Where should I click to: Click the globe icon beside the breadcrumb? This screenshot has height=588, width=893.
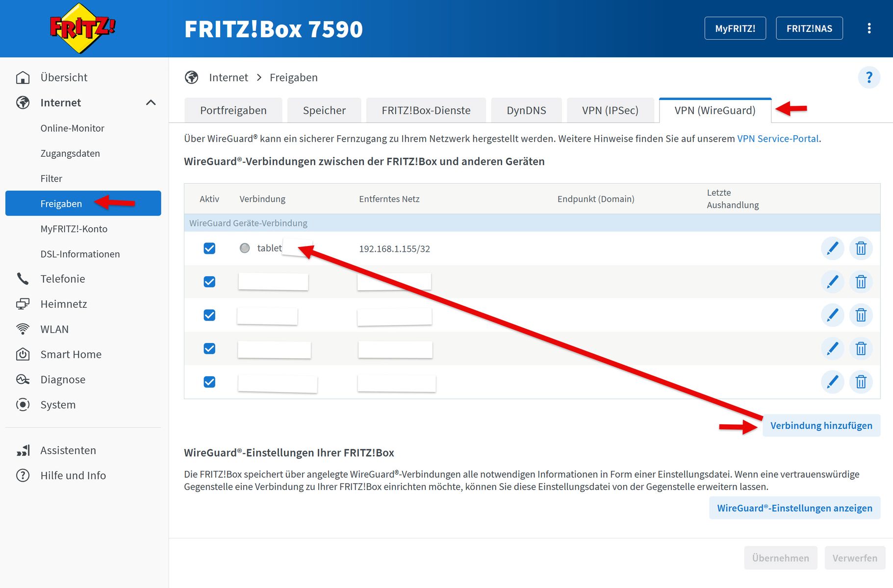click(191, 77)
